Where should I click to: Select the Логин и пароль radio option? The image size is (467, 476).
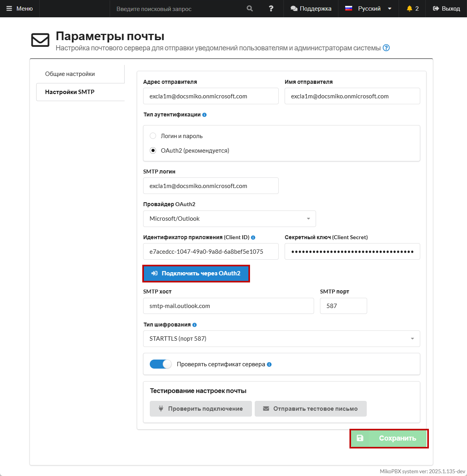(153, 136)
